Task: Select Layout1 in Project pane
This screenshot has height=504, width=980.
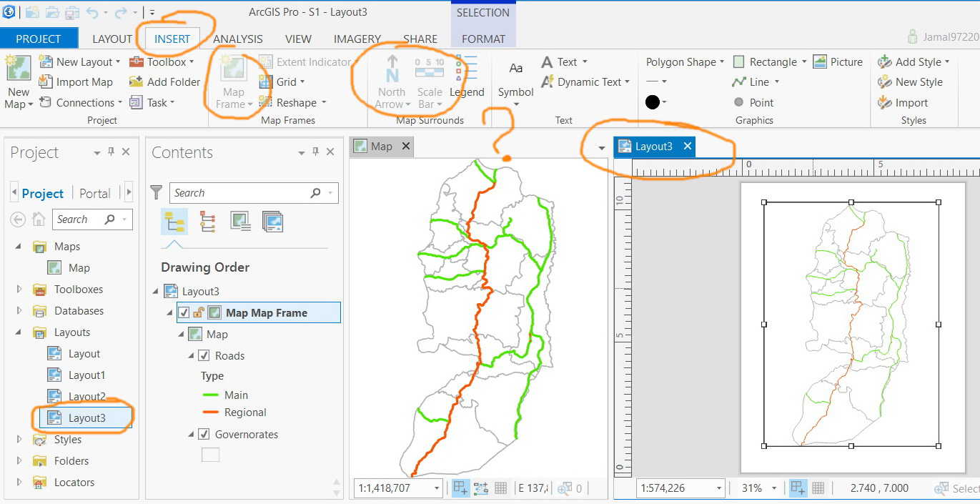Action: pyautogui.click(x=86, y=375)
